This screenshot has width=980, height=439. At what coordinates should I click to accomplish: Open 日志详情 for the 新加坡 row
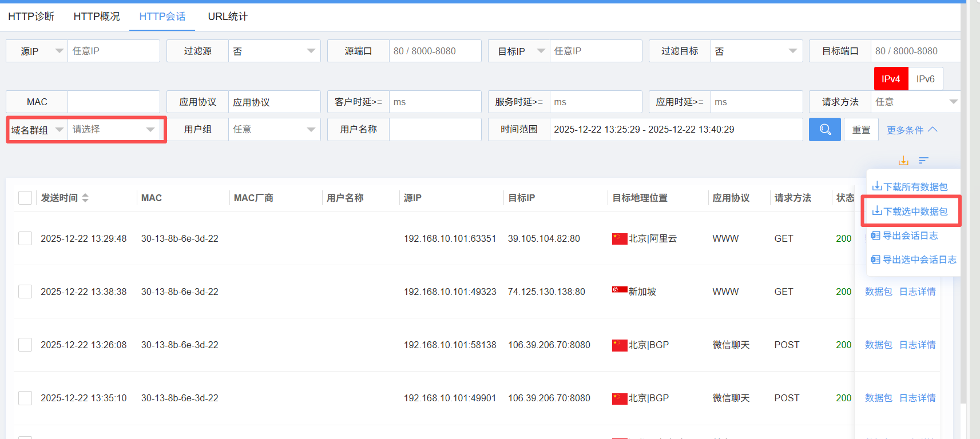(x=917, y=292)
